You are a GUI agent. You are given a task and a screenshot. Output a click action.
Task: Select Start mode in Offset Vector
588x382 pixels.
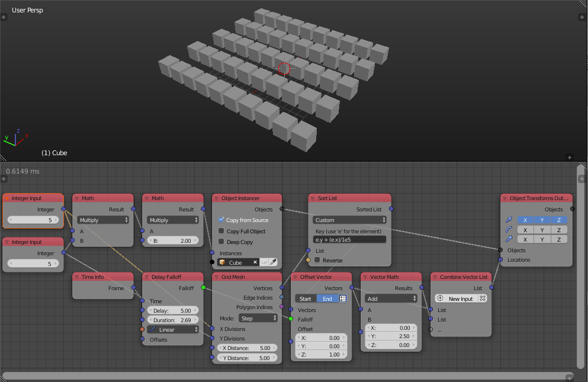306,298
